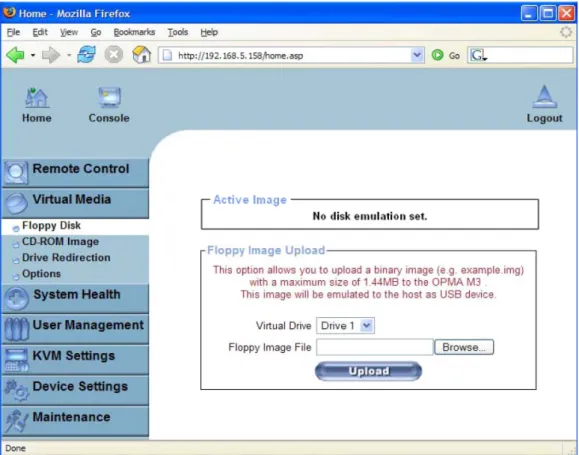Click the Console label in header
579x455 pixels.
(109, 118)
